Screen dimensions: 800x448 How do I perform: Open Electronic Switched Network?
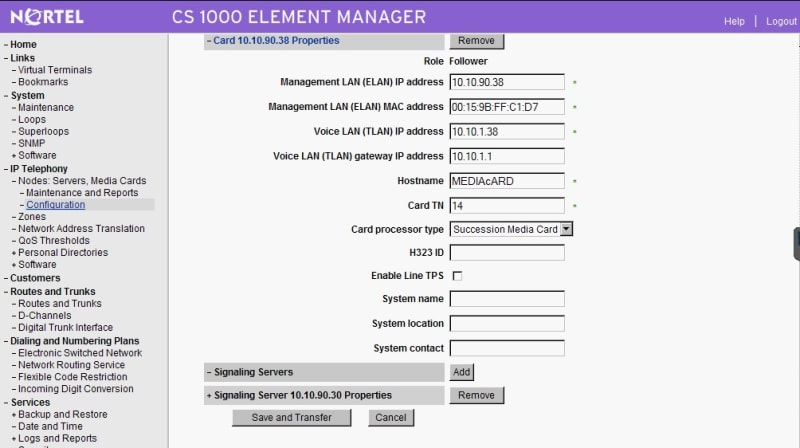pyautogui.click(x=80, y=353)
